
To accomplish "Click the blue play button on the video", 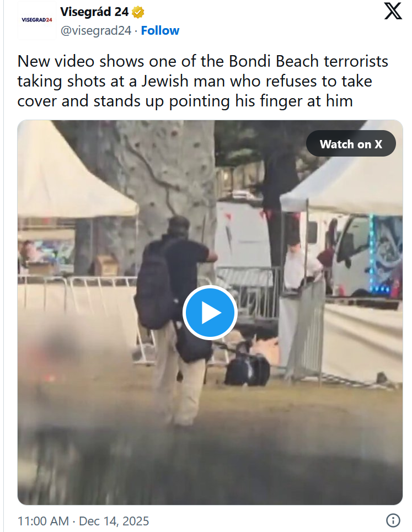I will (210, 313).
